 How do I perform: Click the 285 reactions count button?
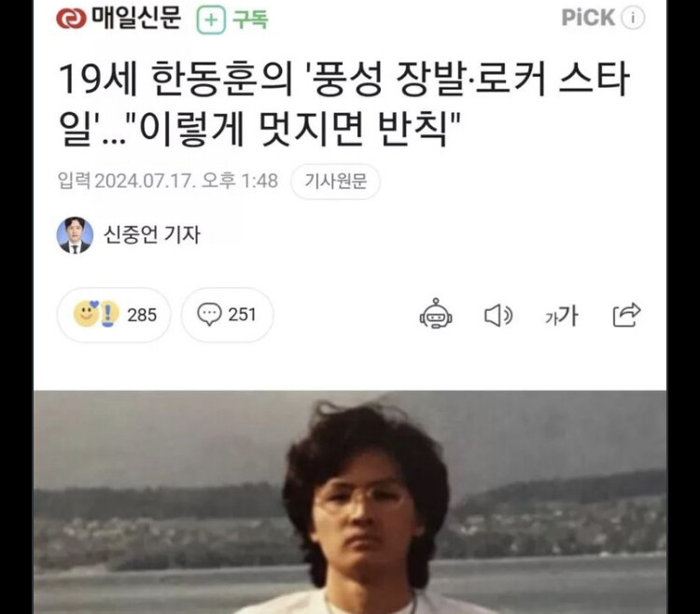tap(114, 315)
